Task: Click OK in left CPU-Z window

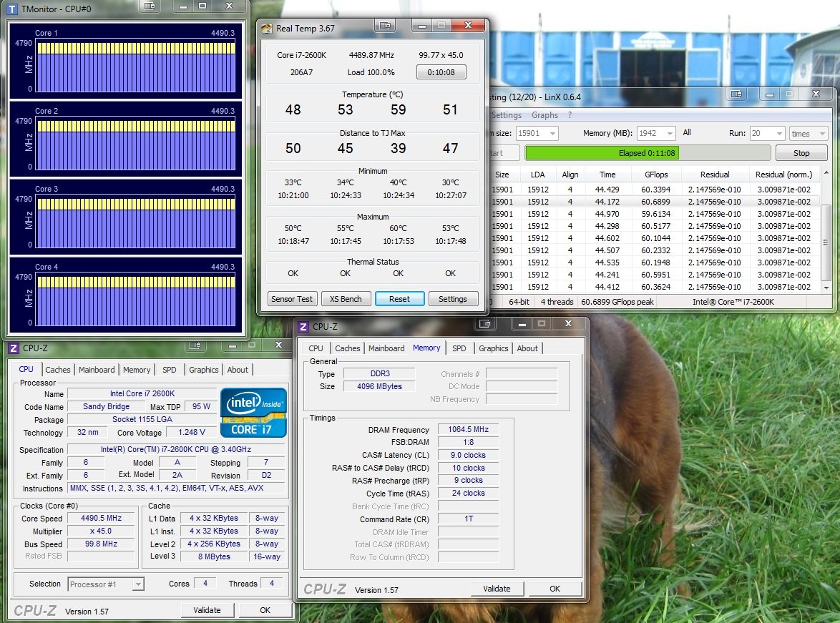Action: coord(265,610)
